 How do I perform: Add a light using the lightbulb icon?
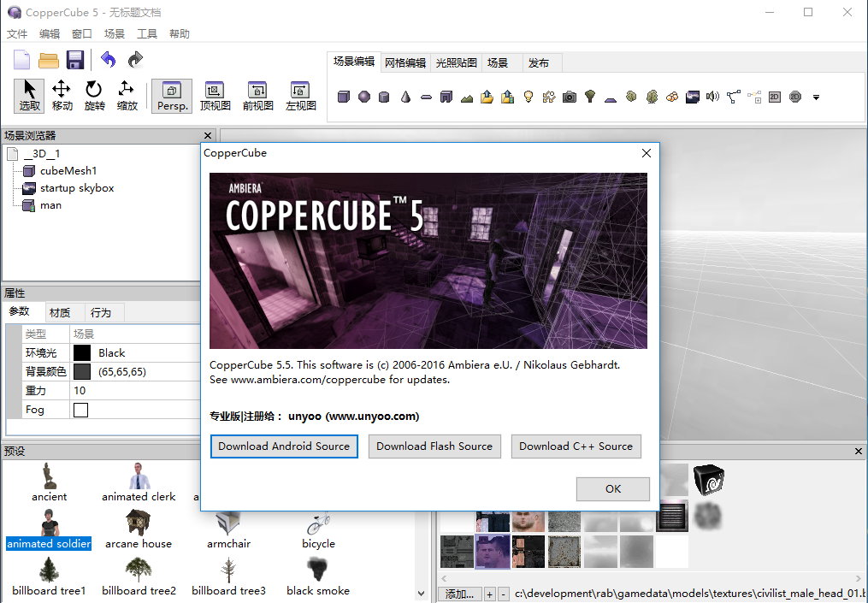pos(528,97)
